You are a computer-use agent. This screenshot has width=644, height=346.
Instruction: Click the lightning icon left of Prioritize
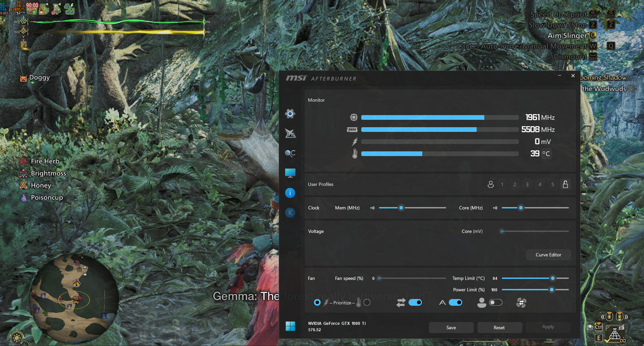point(326,303)
